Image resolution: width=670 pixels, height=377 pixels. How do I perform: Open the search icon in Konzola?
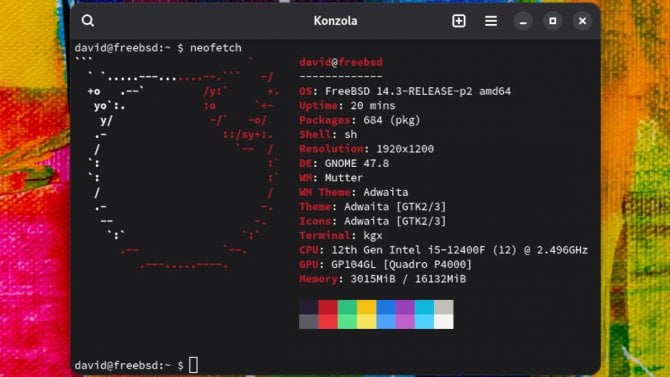coord(88,21)
